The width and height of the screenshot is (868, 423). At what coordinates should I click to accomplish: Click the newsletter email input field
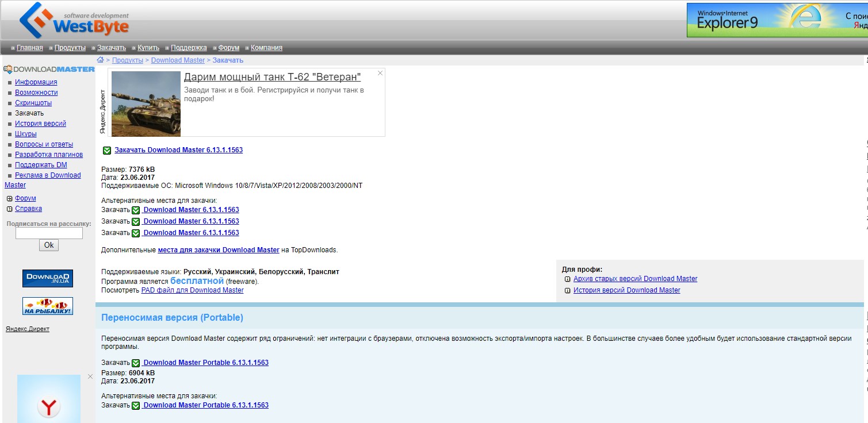[x=49, y=233]
